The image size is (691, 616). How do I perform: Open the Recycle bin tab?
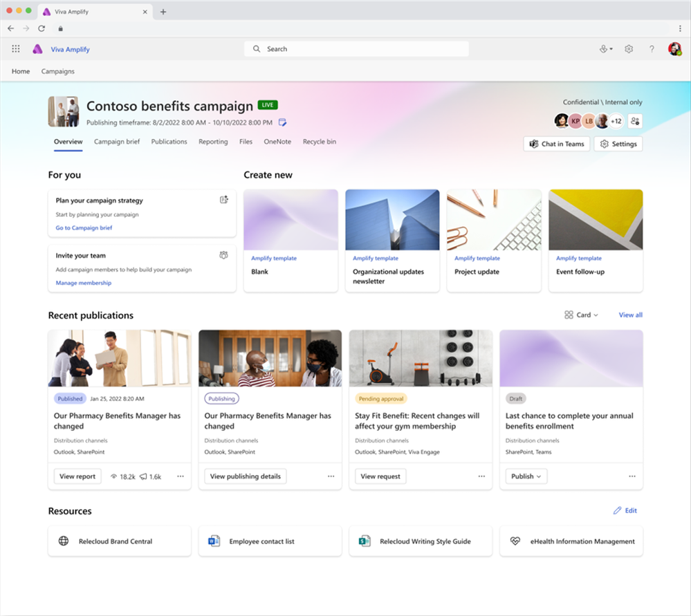[x=320, y=142]
